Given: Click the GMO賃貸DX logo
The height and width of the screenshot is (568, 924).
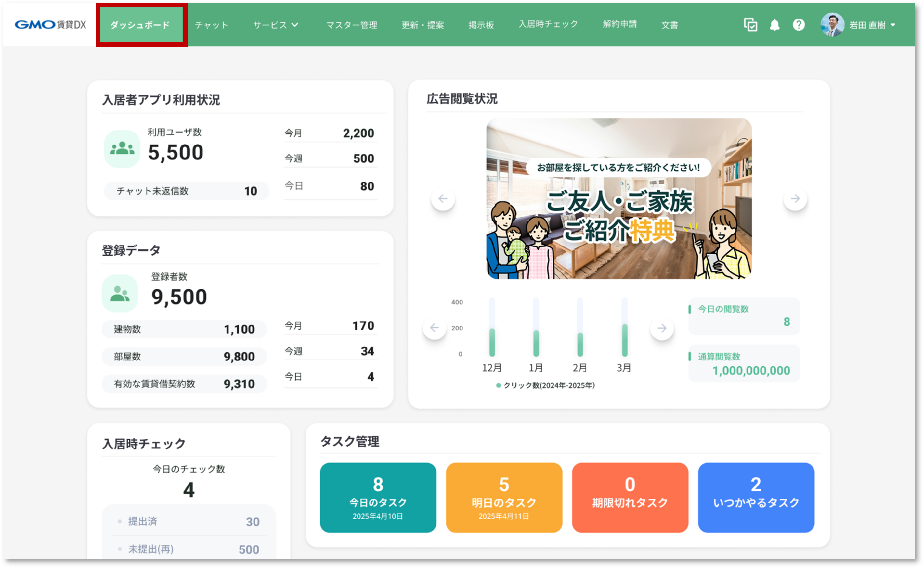Looking at the screenshot, I should [x=50, y=24].
